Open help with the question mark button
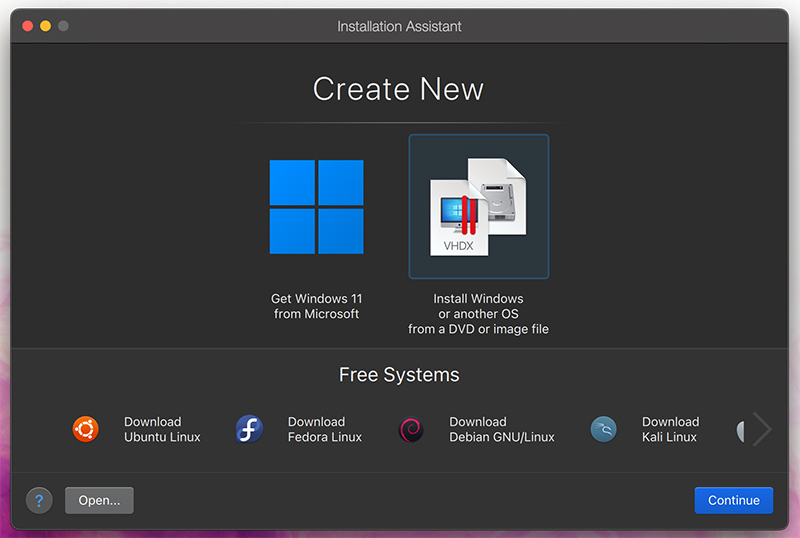Viewport: 800px width, 538px height. [39, 500]
